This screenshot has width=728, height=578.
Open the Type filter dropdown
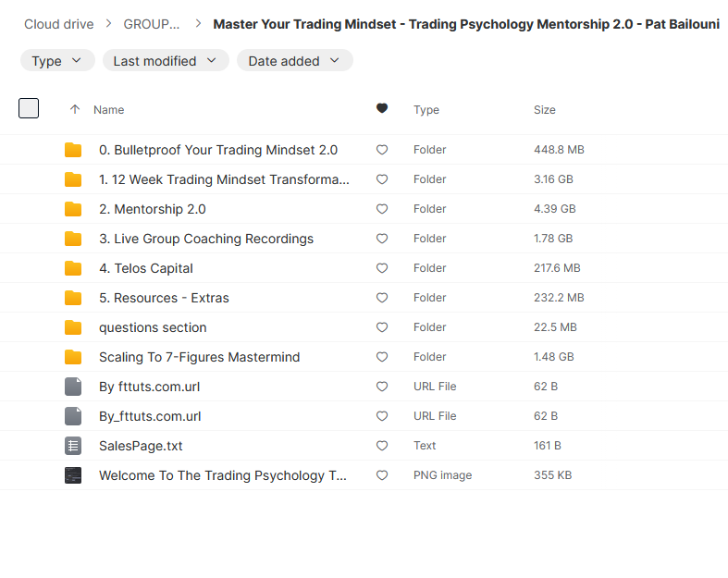pyautogui.click(x=56, y=61)
